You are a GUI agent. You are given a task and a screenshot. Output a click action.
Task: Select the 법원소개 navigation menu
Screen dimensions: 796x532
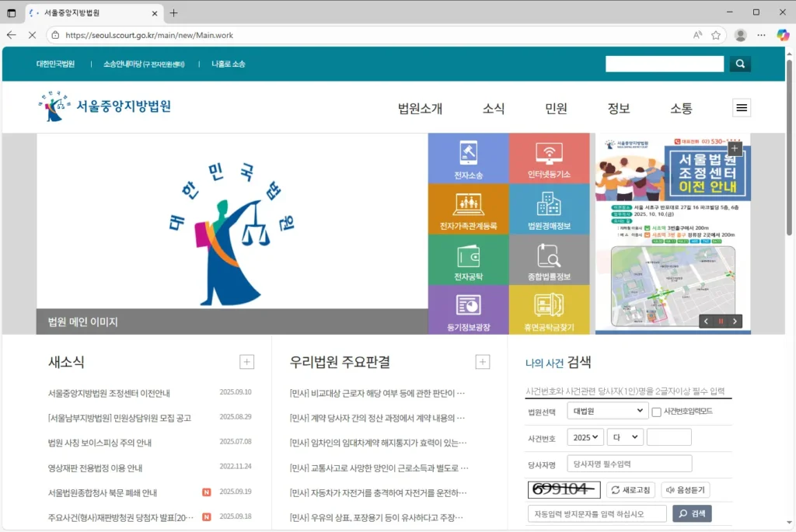coord(418,110)
